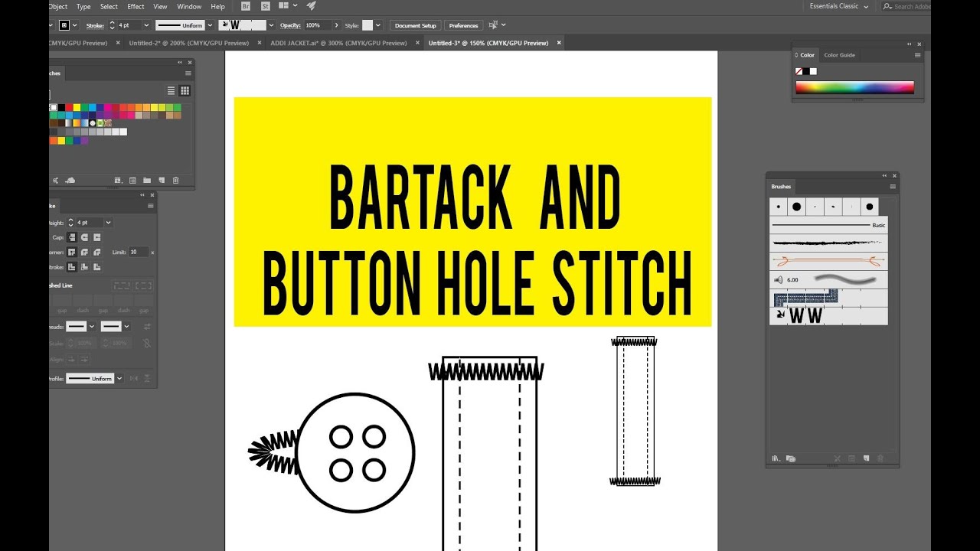Click Search Adobe Stock field
The width and height of the screenshot is (980, 551).
(906, 6)
